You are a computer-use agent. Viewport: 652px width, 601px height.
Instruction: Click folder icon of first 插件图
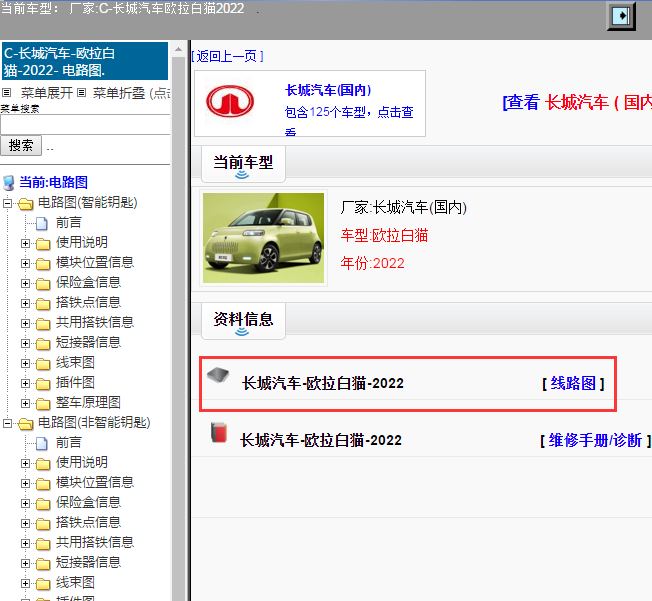click(x=43, y=383)
